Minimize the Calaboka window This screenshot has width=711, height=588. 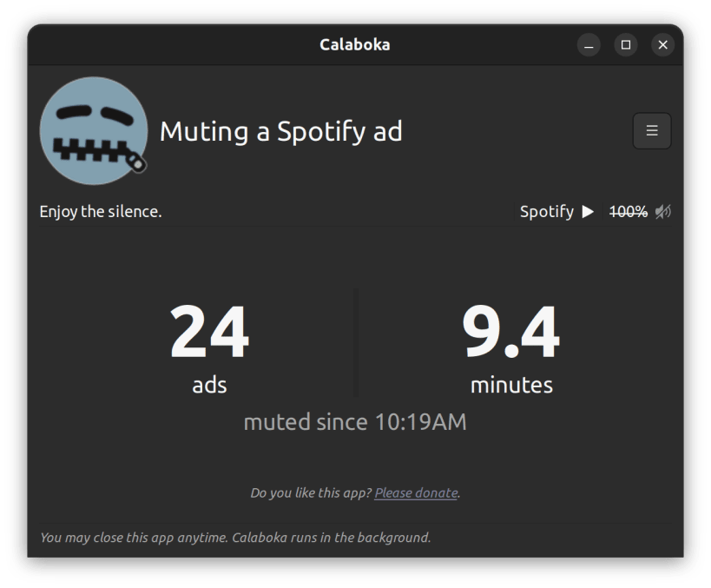point(589,45)
